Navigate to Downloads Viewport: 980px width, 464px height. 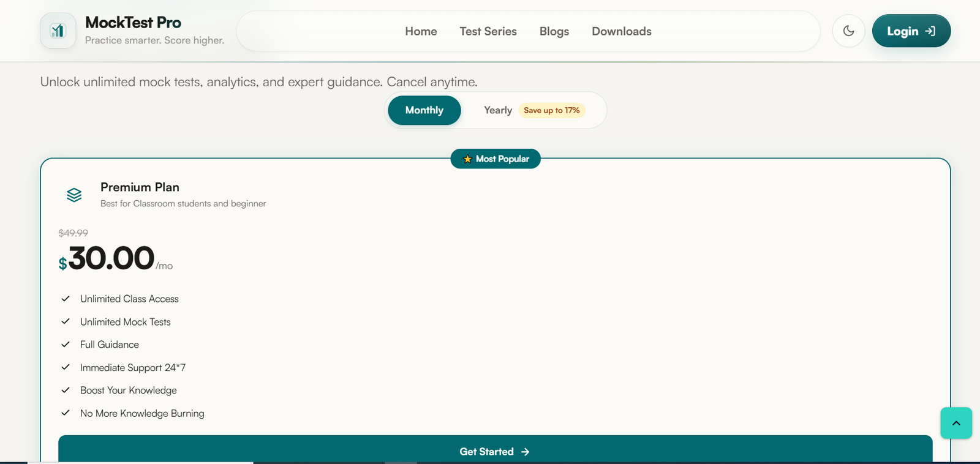coord(622,31)
